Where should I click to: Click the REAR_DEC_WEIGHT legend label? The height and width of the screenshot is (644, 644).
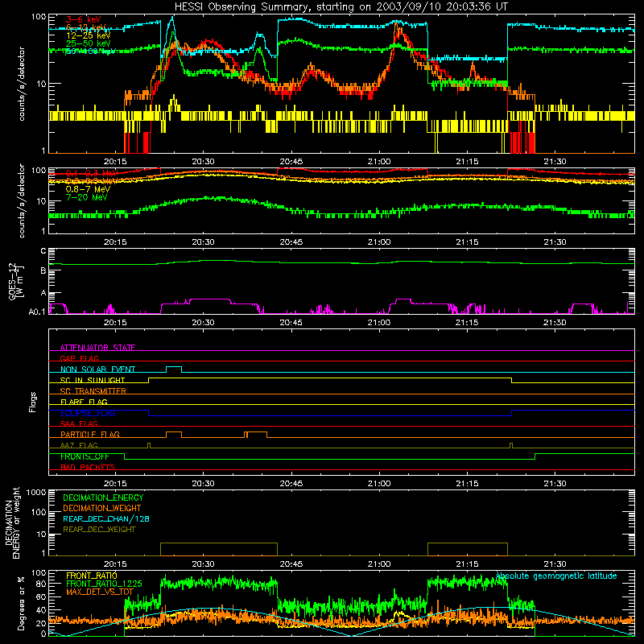pos(99,530)
